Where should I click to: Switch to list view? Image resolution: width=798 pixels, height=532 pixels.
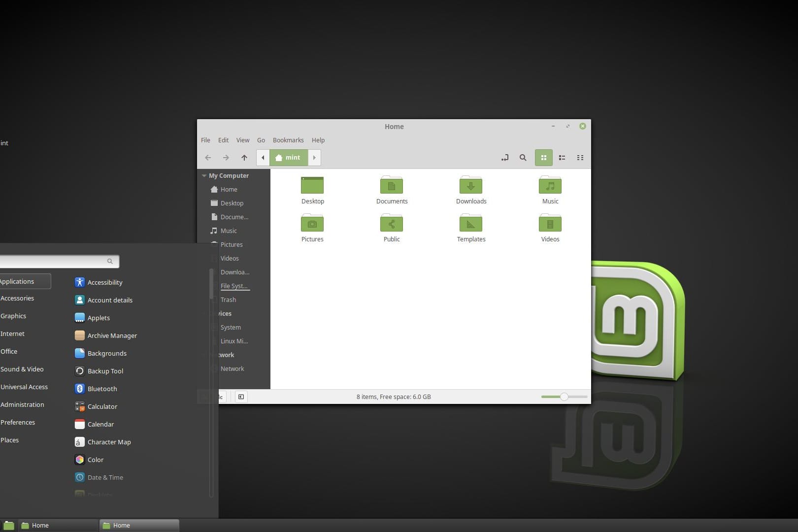click(562, 158)
